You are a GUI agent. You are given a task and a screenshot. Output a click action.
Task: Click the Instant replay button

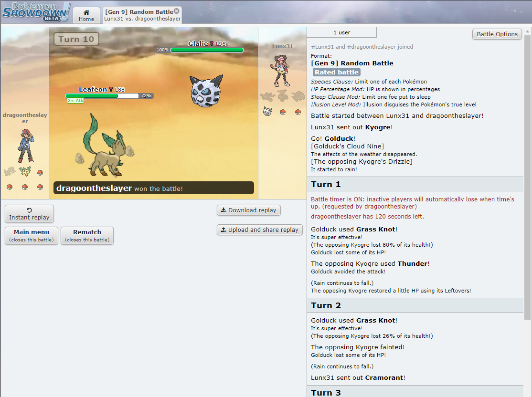pos(29,214)
